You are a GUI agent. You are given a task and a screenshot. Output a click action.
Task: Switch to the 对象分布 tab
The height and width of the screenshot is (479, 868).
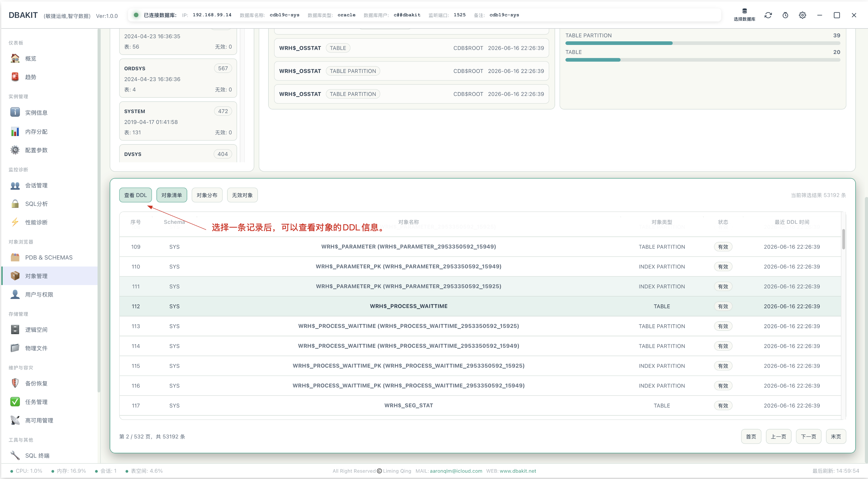point(207,195)
